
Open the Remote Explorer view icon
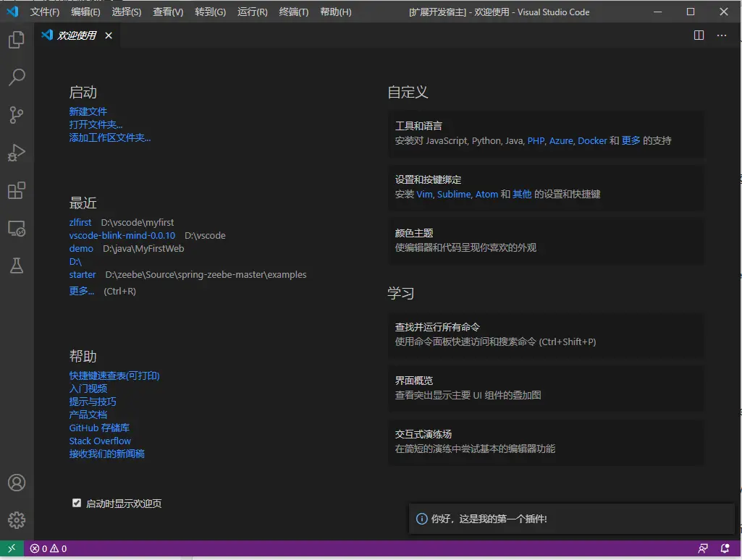16,229
